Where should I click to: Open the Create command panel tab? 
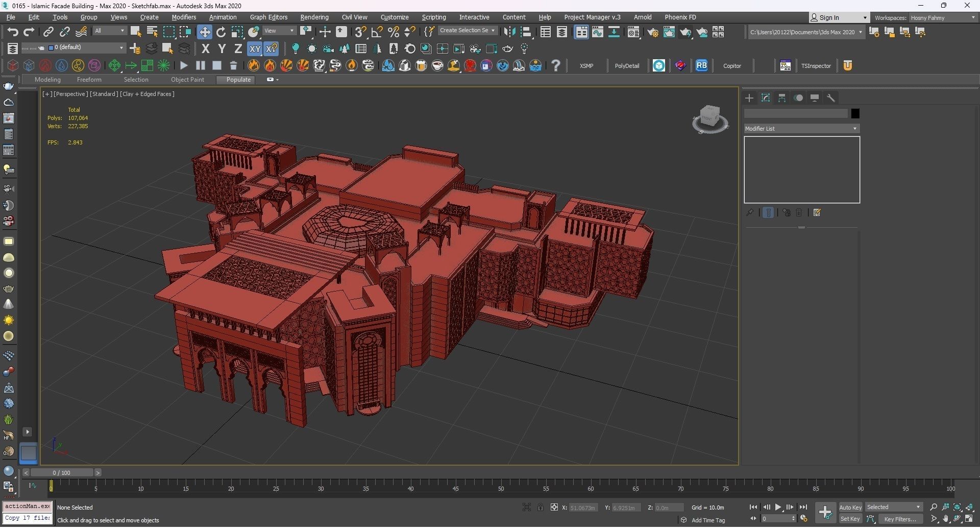tap(749, 98)
